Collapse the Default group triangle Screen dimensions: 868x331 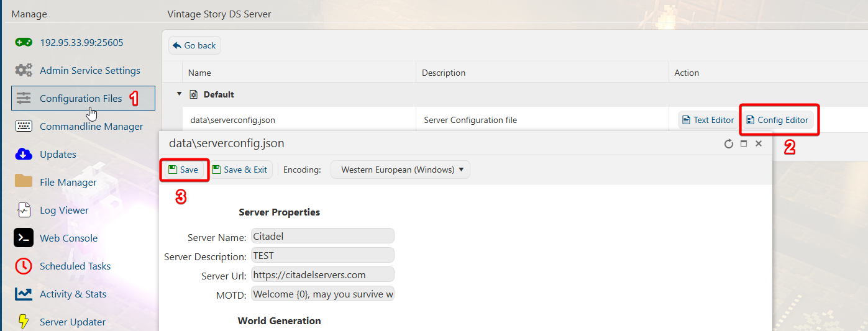(x=179, y=94)
